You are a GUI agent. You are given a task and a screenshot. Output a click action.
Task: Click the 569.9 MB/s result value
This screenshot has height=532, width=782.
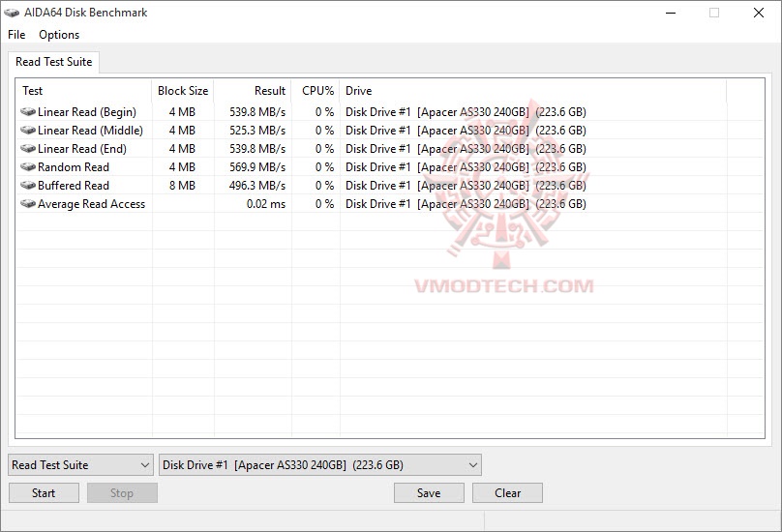click(257, 167)
